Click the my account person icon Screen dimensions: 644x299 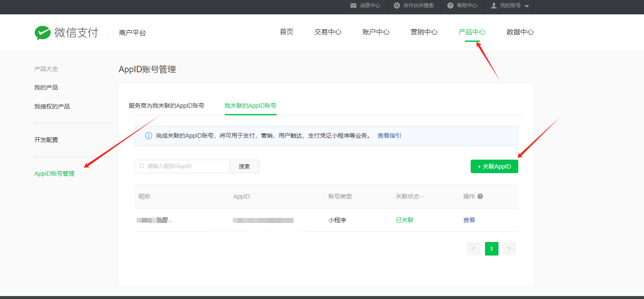(494, 5)
